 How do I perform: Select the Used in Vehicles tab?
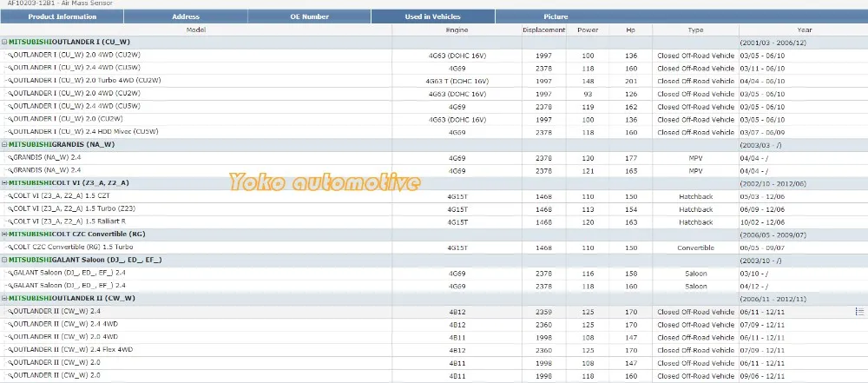point(433,17)
